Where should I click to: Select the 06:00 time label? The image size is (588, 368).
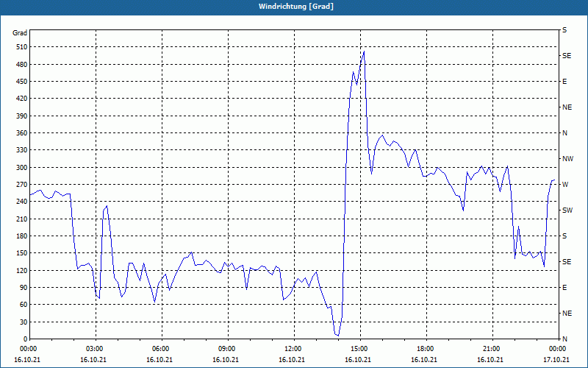click(x=161, y=348)
